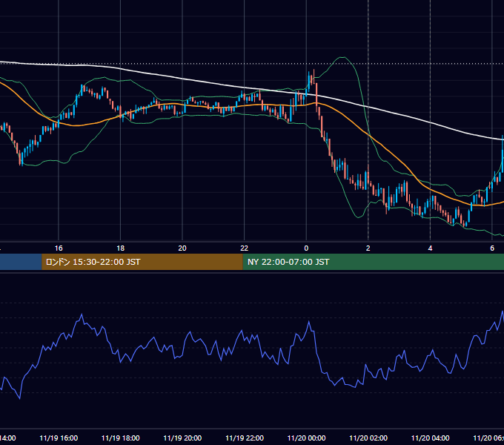Select the NY 22:00-07:00 JST session bar

click(x=373, y=262)
